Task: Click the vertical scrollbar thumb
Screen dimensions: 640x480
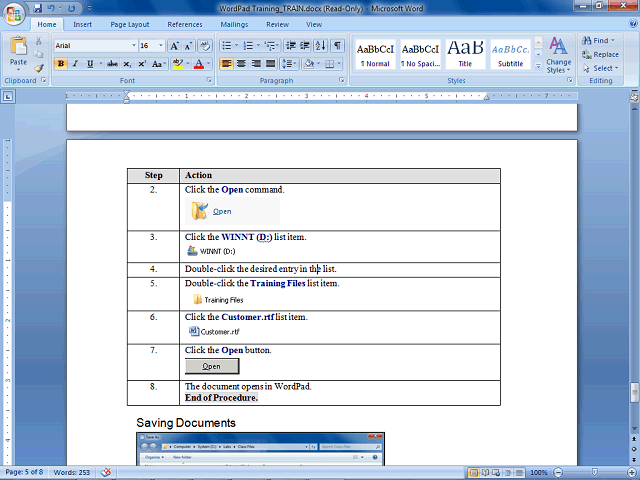Action: point(634,392)
